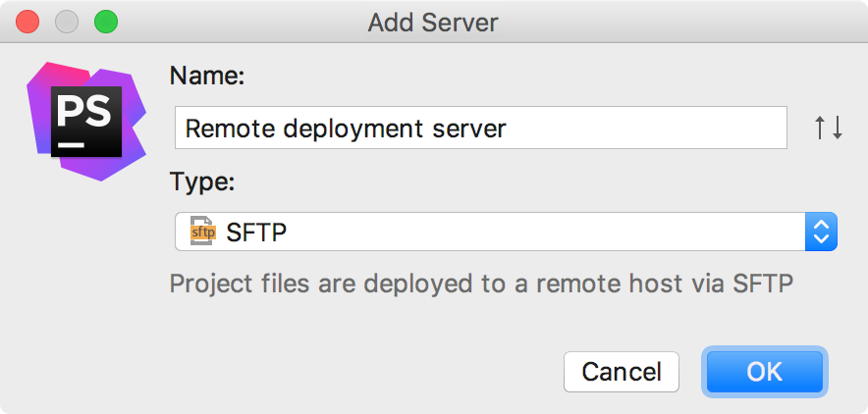
Task: Click upper chevron of the Type selector
Action: click(821, 225)
